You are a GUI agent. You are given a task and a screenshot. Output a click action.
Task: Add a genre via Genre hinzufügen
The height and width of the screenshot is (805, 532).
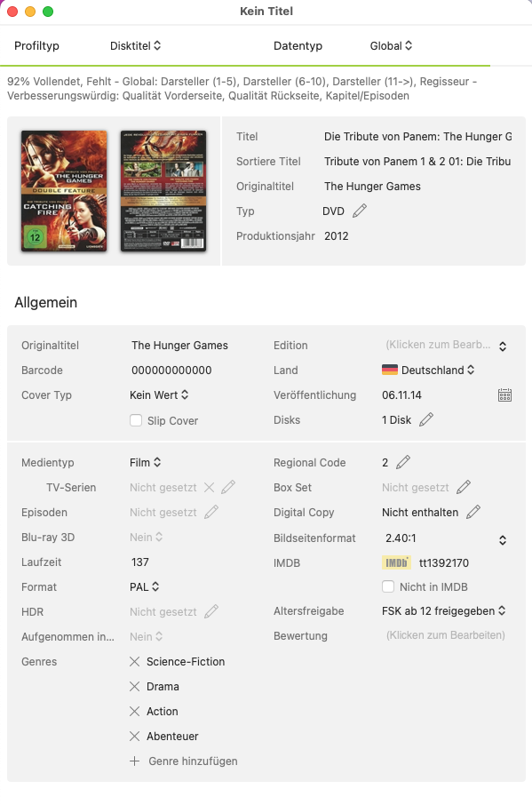[x=184, y=761]
